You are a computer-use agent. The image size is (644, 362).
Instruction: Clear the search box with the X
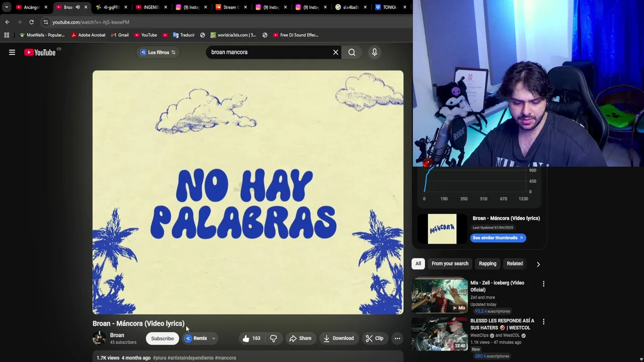coord(336,52)
